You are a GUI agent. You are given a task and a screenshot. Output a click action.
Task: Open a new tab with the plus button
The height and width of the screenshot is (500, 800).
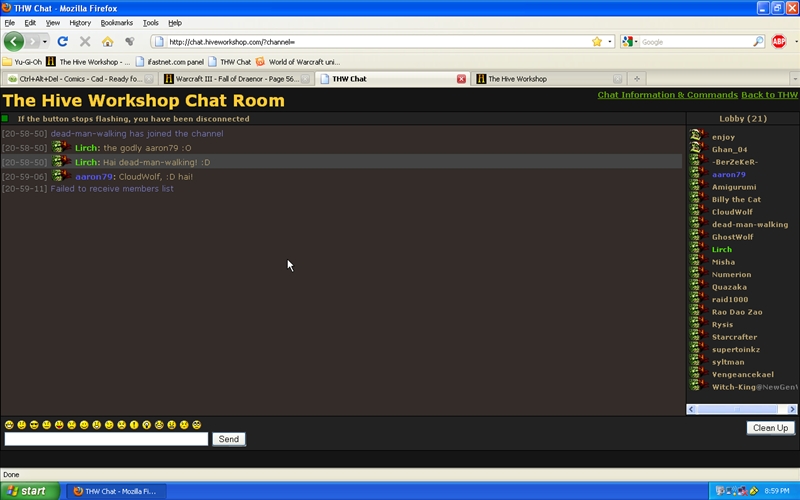tap(636, 79)
